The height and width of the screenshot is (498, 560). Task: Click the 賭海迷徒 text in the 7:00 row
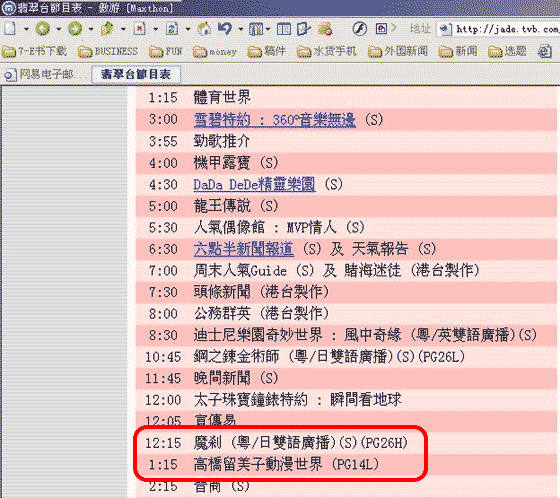372,270
